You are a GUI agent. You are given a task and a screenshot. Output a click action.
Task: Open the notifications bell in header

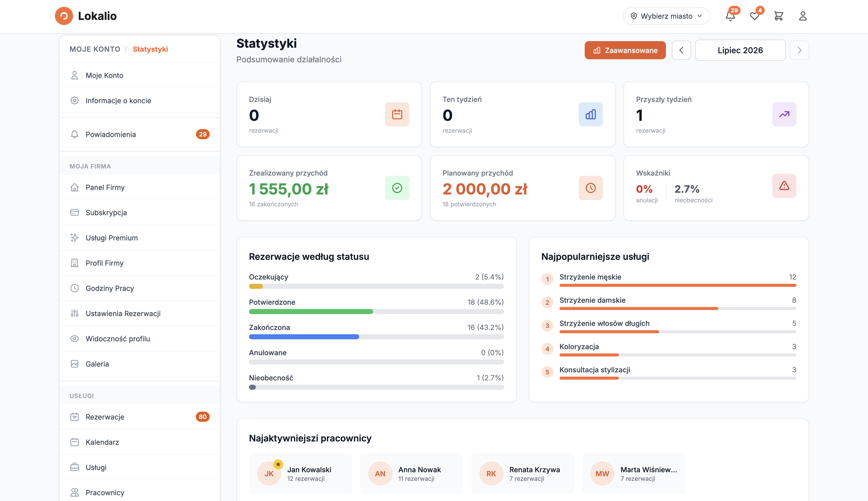730,16
